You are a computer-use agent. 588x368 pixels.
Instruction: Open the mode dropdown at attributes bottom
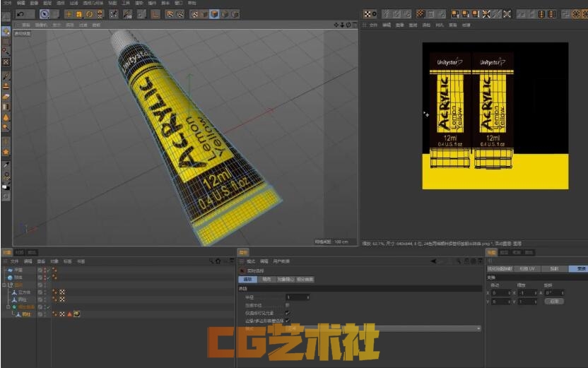pos(383,328)
